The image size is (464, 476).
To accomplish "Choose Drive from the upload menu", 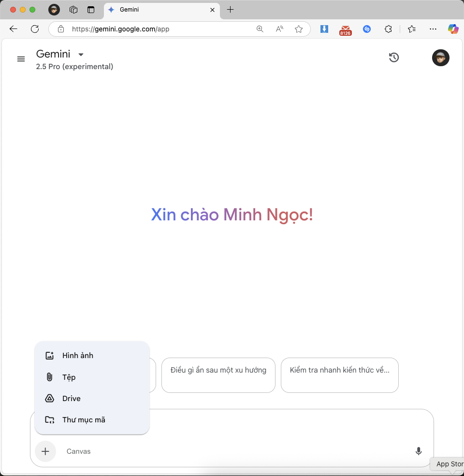I will pyautogui.click(x=92, y=398).
